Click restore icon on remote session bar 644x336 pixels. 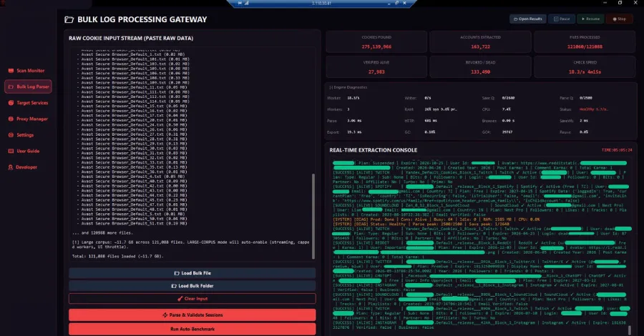tap(396, 4)
